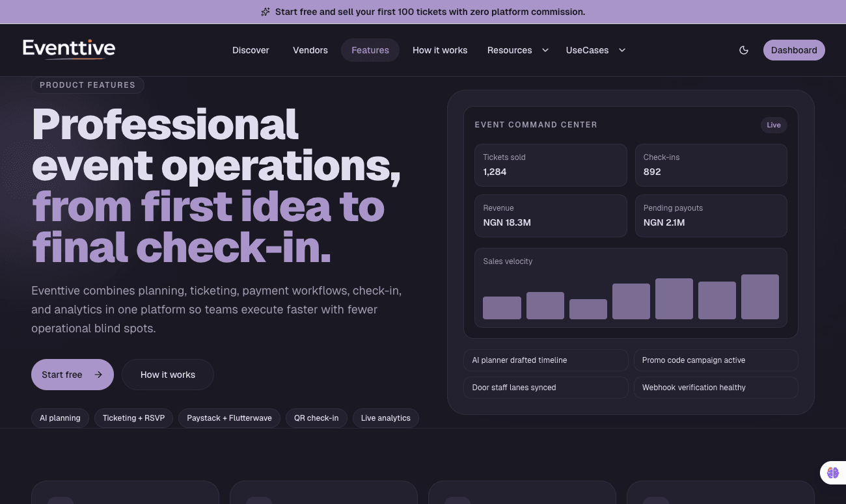Expand the UseCases dropdown chevron
The height and width of the screenshot is (504, 846).
(x=622, y=50)
